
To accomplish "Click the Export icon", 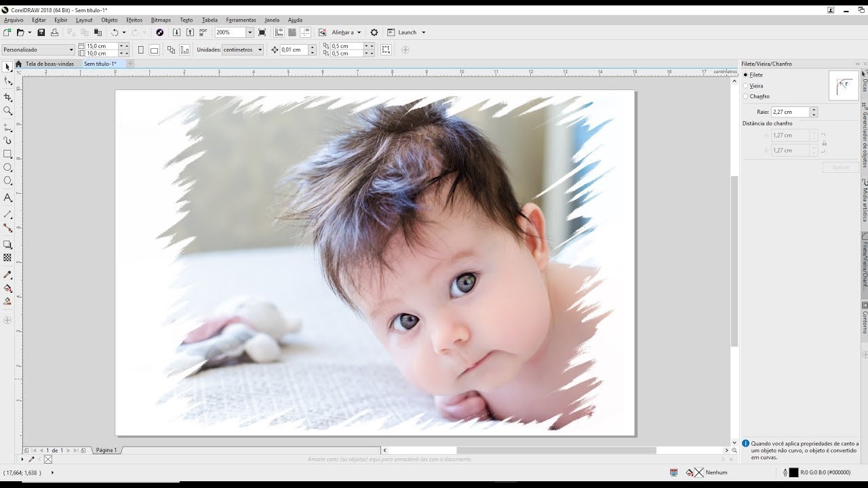I will tap(190, 33).
